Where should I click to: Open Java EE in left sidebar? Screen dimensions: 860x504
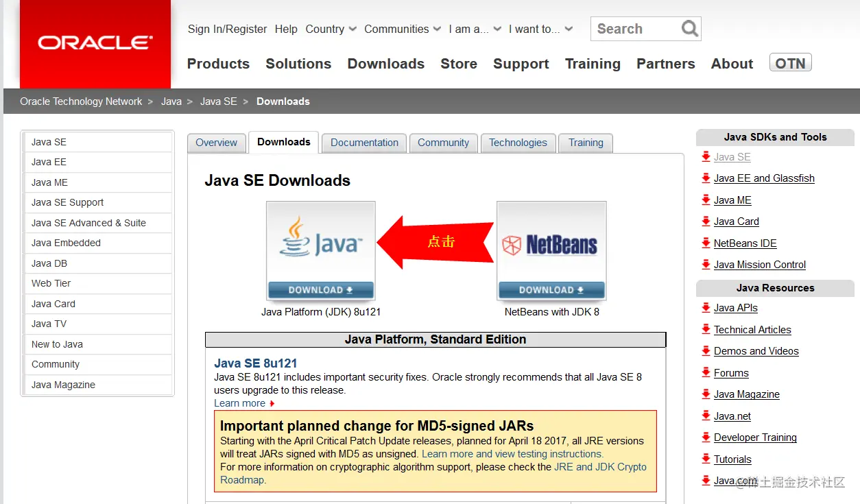click(x=97, y=162)
